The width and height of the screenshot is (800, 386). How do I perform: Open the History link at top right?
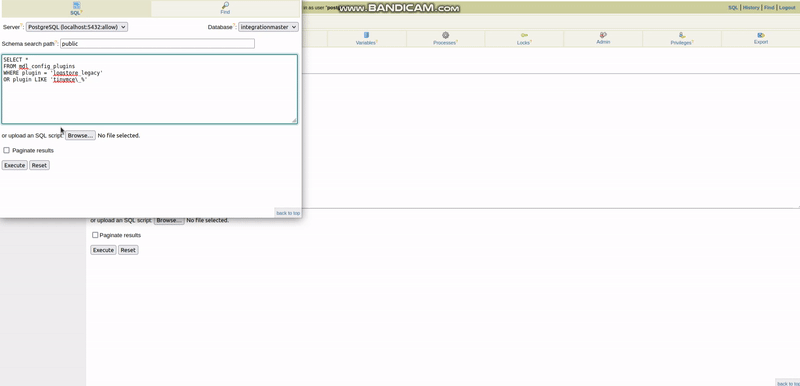coord(751,8)
